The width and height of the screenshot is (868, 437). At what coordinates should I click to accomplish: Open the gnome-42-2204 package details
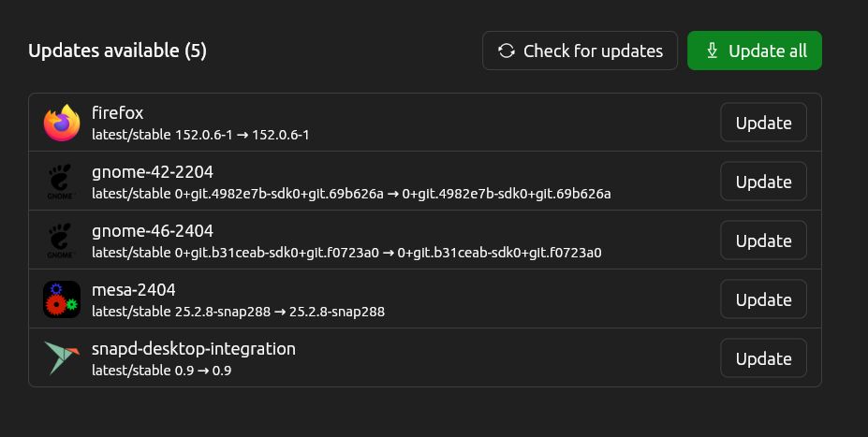point(153,172)
